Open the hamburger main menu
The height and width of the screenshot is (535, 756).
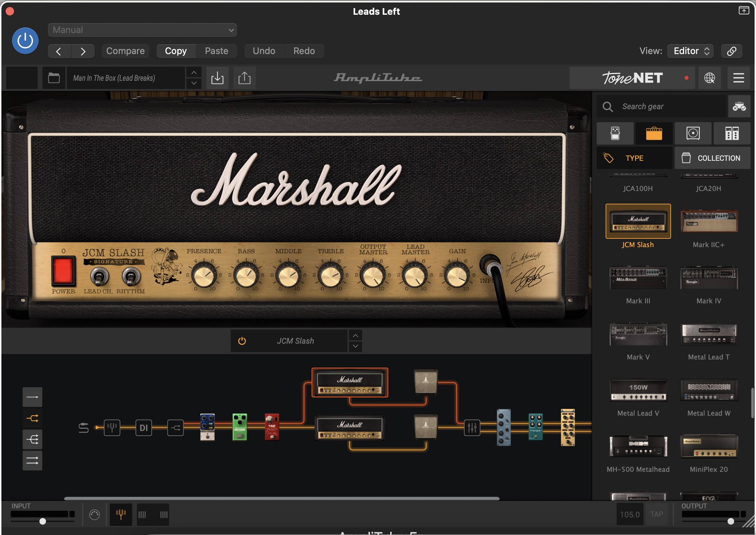tap(738, 78)
